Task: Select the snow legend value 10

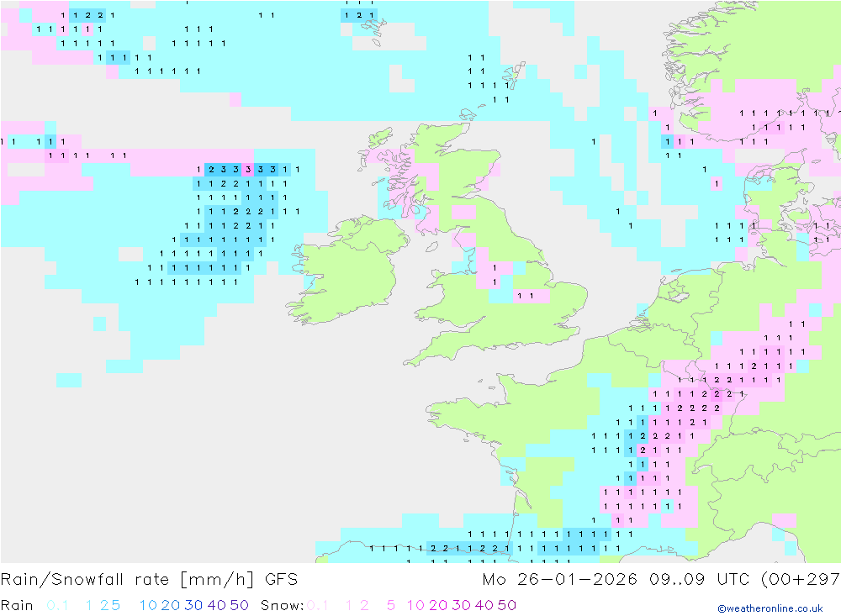Action: (415, 605)
